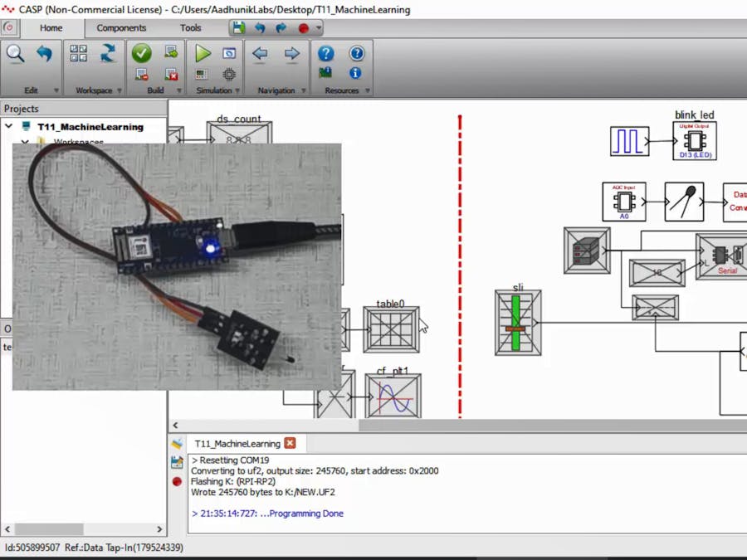Save project using quick access floppy icon

(239, 27)
